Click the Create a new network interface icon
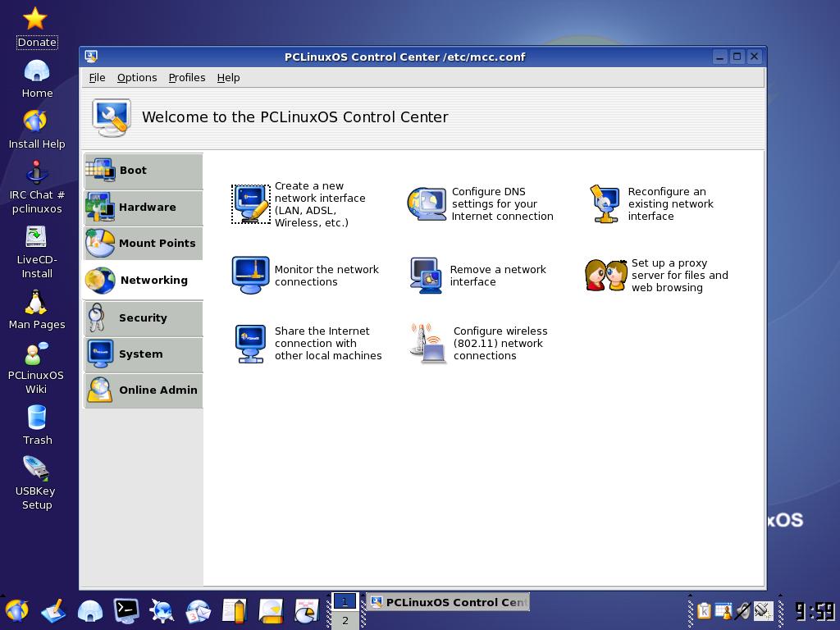This screenshot has height=630, width=840. [x=251, y=204]
